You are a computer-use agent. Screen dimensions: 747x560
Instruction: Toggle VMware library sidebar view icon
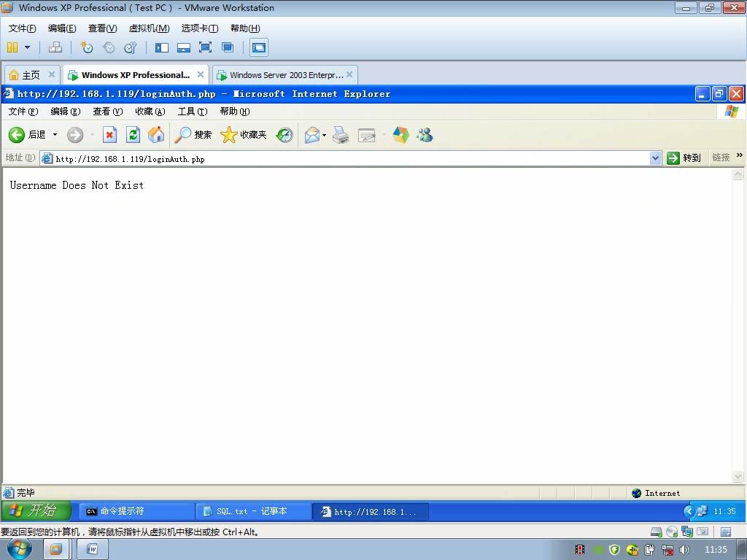(162, 47)
